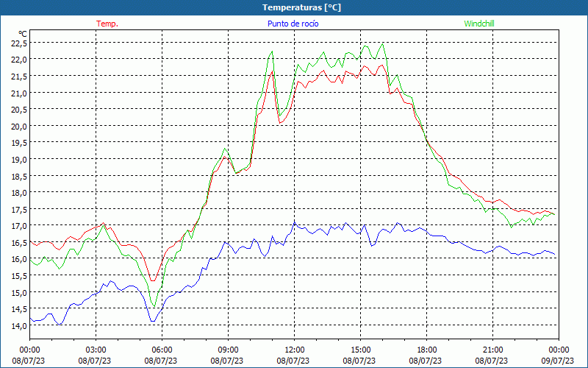The width and height of the screenshot is (588, 368).
Task: Select the red Temp. legend label
Action: coord(107,24)
